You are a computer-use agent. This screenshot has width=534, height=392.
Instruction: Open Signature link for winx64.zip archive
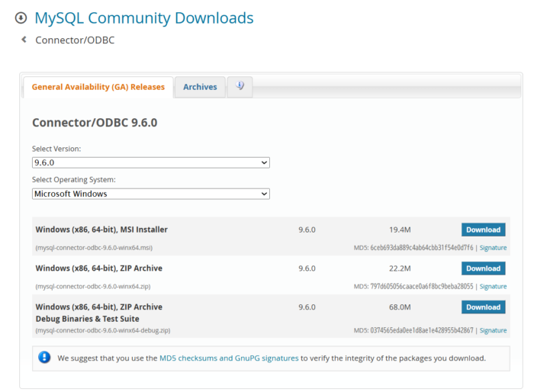pyautogui.click(x=493, y=287)
